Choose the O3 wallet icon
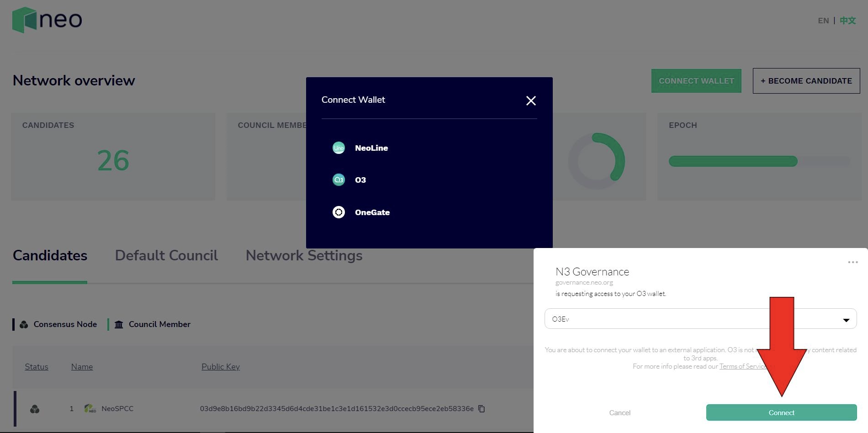This screenshot has width=868, height=433. coord(339,180)
